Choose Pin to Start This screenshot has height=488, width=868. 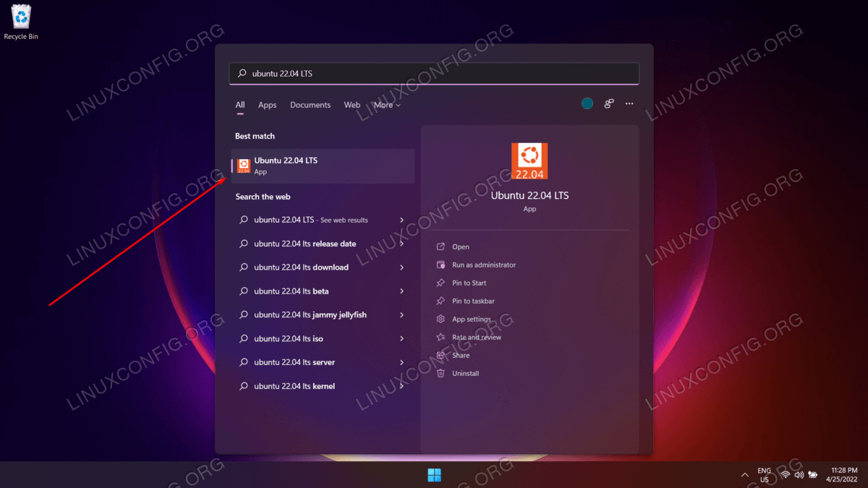pos(469,283)
